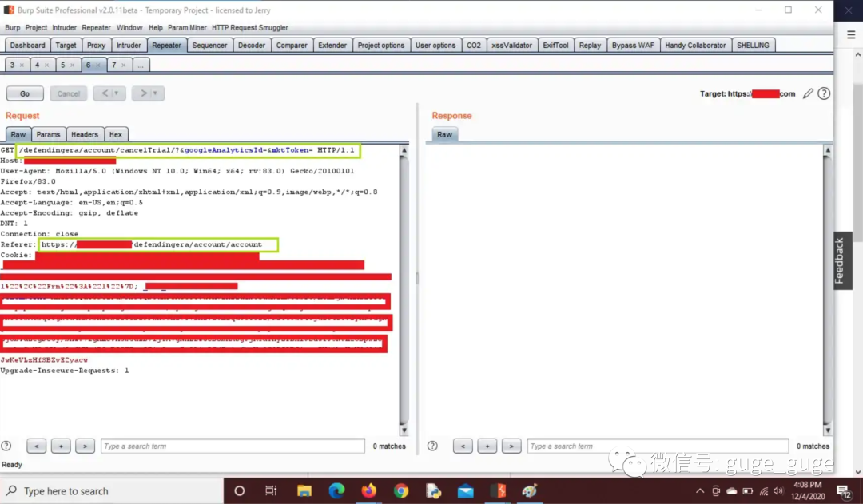Open the Param Miner menu

187,27
